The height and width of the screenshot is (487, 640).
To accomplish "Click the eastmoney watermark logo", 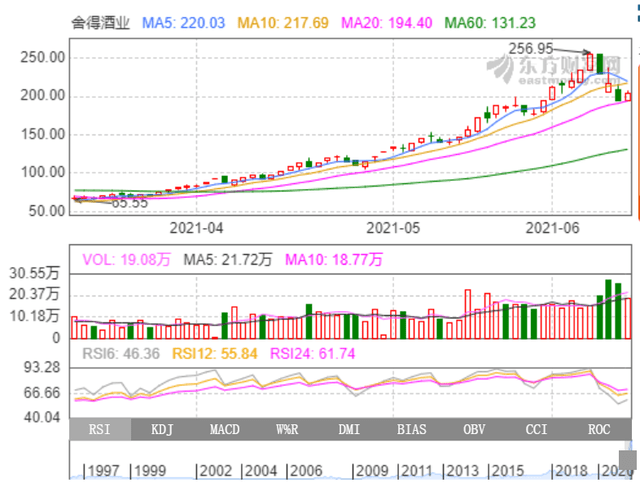I will pyautogui.click(x=553, y=69).
